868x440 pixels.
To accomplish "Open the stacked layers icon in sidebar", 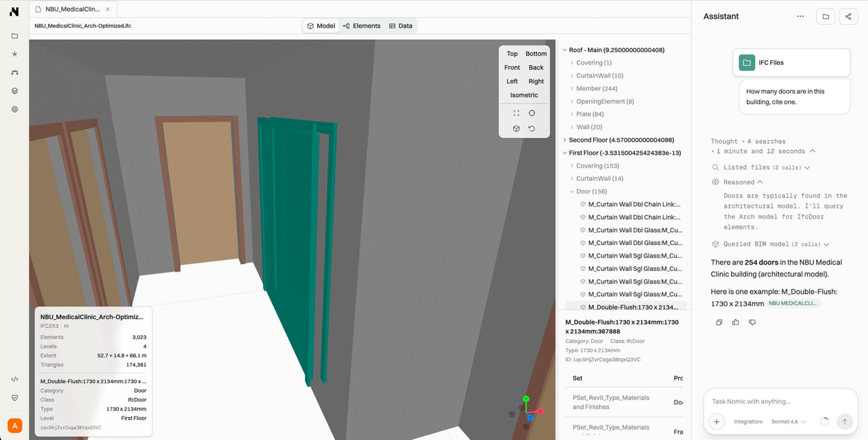I will pos(14,91).
